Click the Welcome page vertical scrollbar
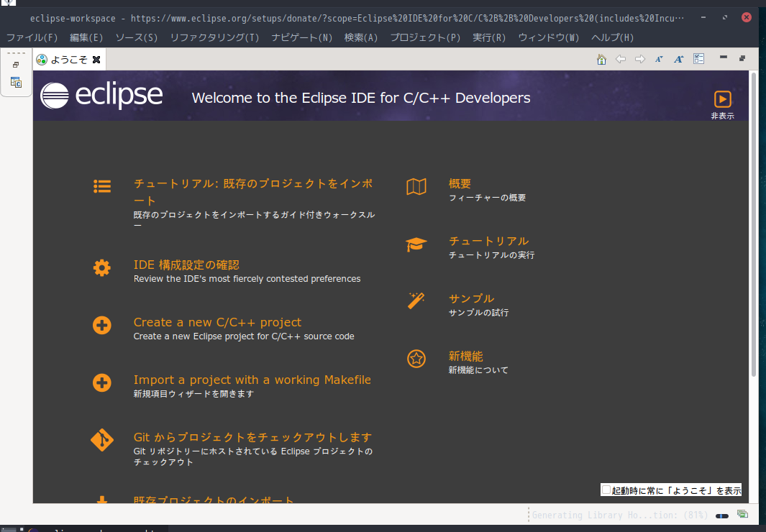The width and height of the screenshot is (766, 532). tap(753, 224)
